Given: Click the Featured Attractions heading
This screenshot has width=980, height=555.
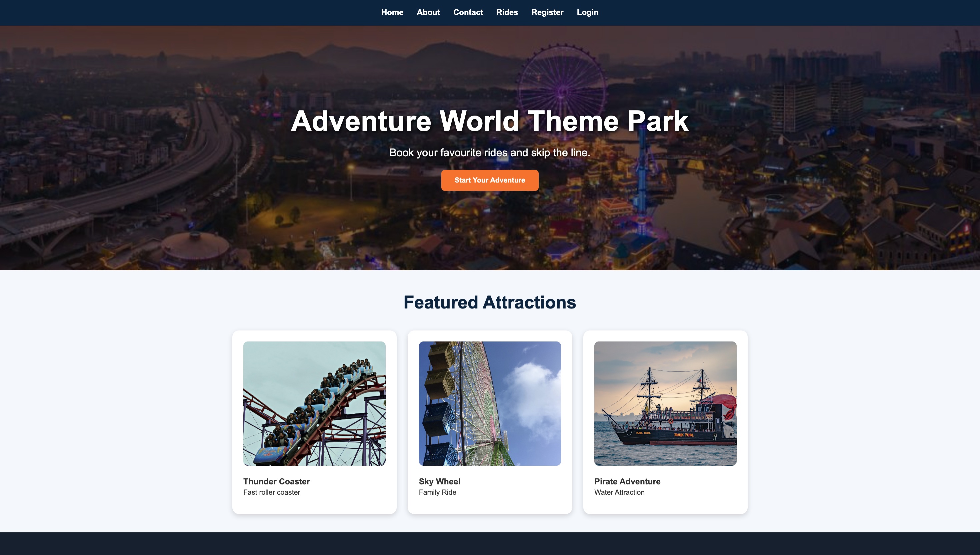Looking at the screenshot, I should point(490,302).
